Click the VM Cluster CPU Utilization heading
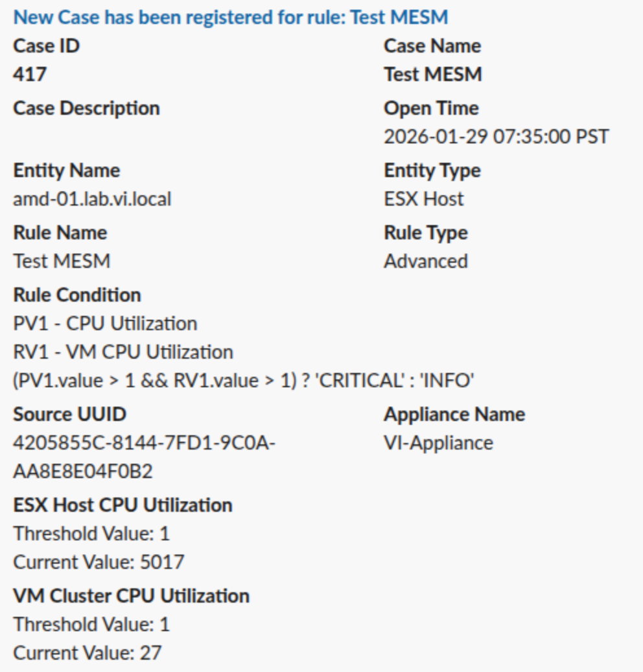This screenshot has width=643, height=672. [131, 596]
